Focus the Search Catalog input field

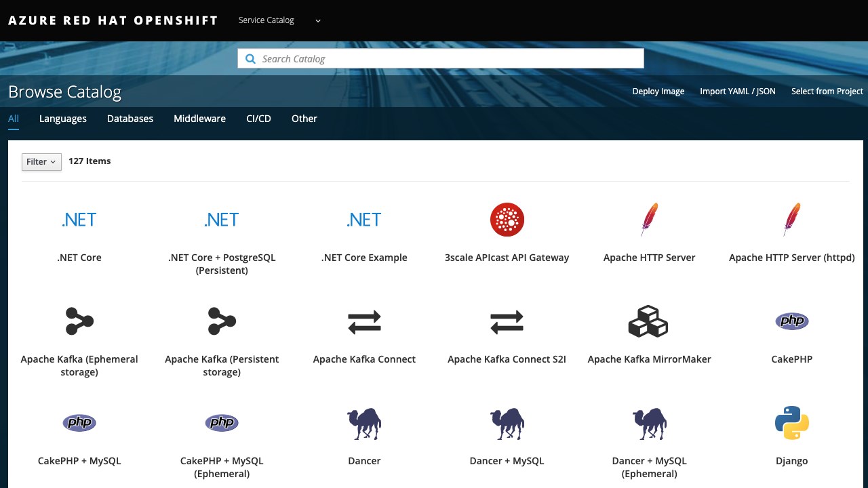441,59
